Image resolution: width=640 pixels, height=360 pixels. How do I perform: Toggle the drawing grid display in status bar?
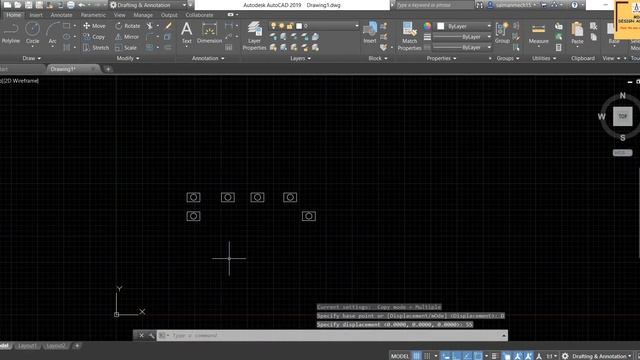[416, 356]
